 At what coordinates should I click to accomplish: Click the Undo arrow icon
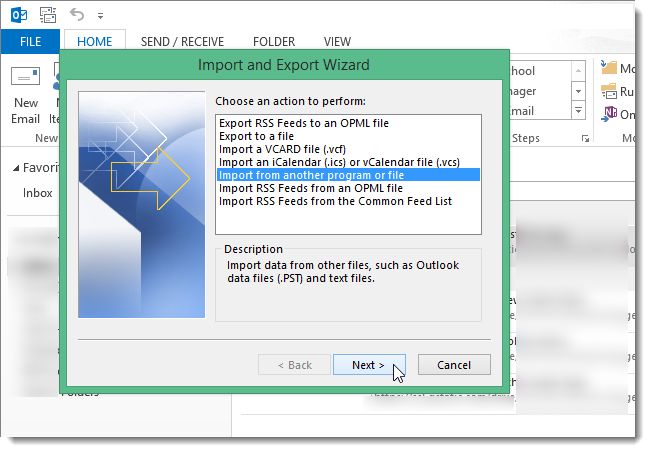click(77, 15)
